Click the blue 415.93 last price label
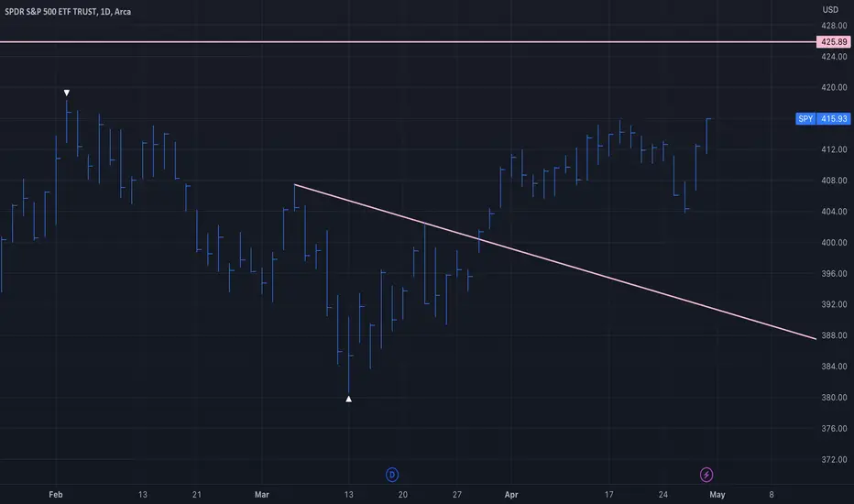 pyautogui.click(x=833, y=119)
